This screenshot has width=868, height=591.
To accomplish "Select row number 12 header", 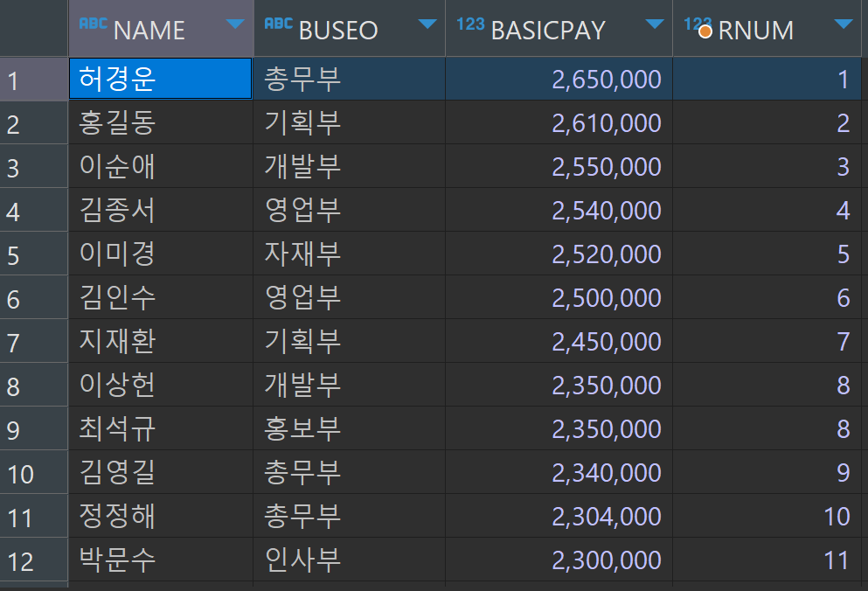I will pyautogui.click(x=34, y=560).
